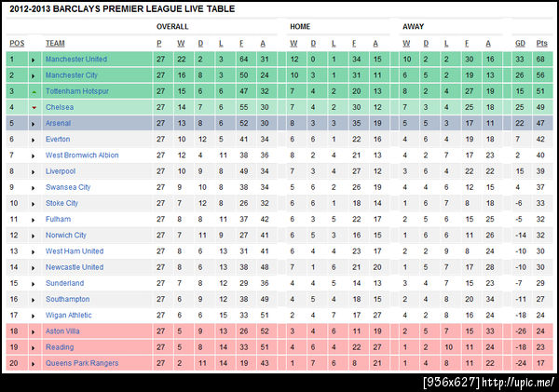Viewport: 559px width, 392px height.
Task: Open the Newcastle United team link
Action: click(x=75, y=267)
